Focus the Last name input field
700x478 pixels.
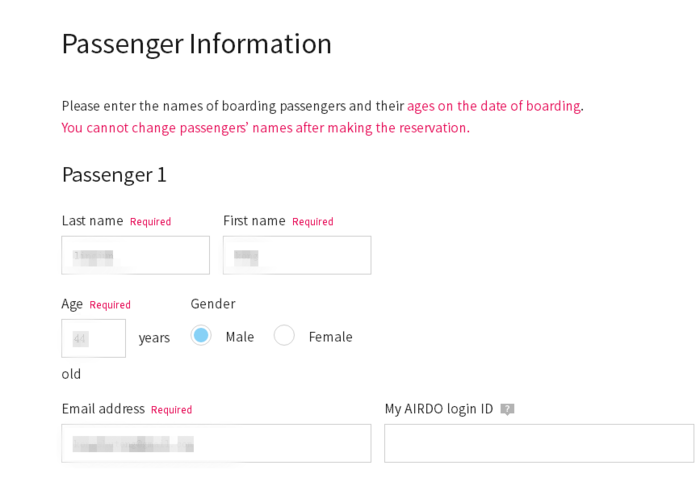pyautogui.click(x=135, y=255)
